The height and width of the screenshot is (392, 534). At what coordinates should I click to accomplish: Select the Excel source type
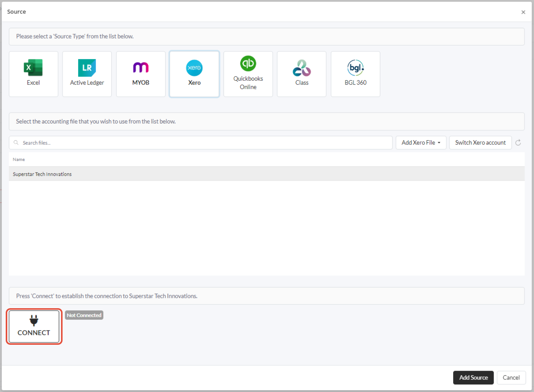pos(34,74)
